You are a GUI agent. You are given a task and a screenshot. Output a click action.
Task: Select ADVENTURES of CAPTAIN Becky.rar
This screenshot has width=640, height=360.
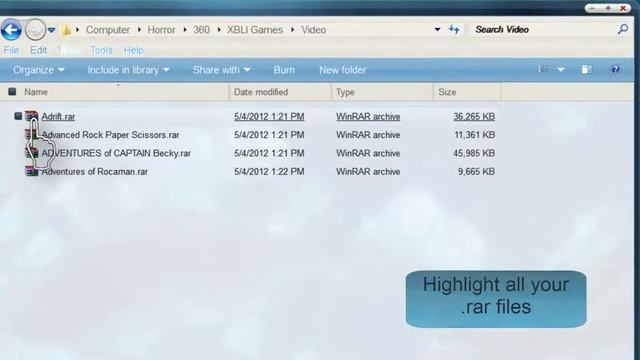(116, 153)
